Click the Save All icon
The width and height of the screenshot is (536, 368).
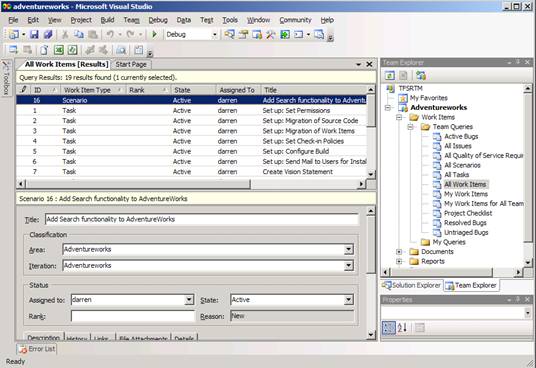click(48, 35)
